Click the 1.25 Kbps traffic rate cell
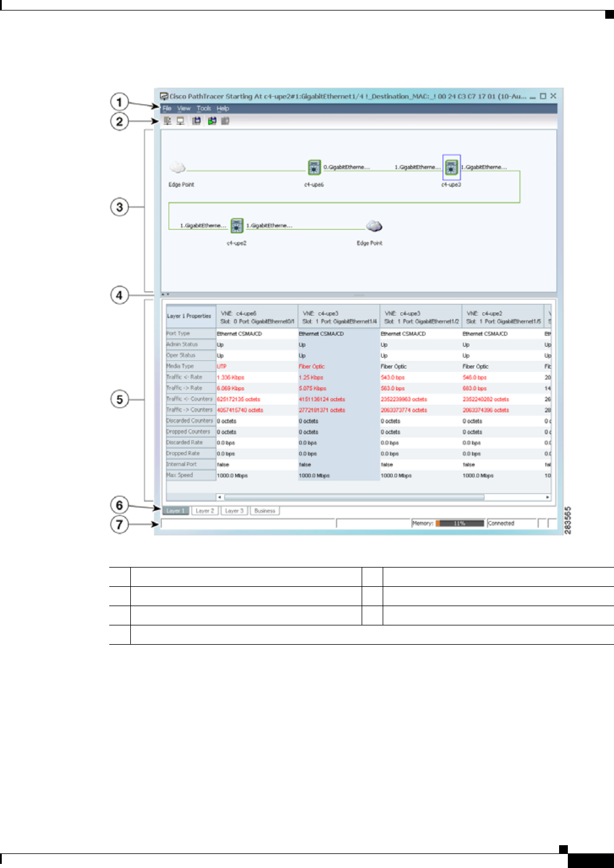 point(339,378)
